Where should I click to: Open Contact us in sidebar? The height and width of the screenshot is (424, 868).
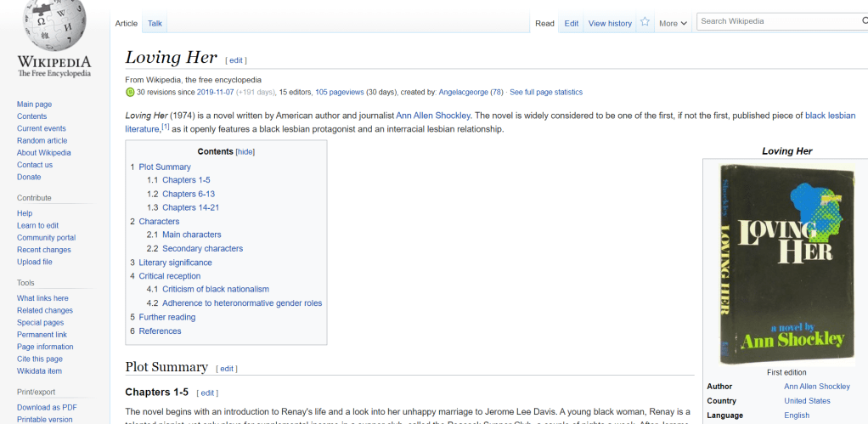35,165
